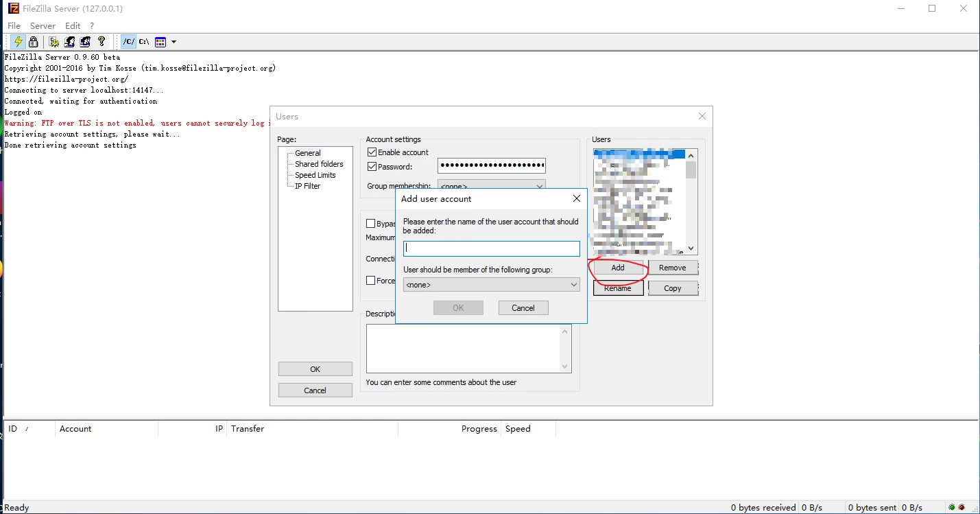Click Users list scrollbar down arrow

691,248
